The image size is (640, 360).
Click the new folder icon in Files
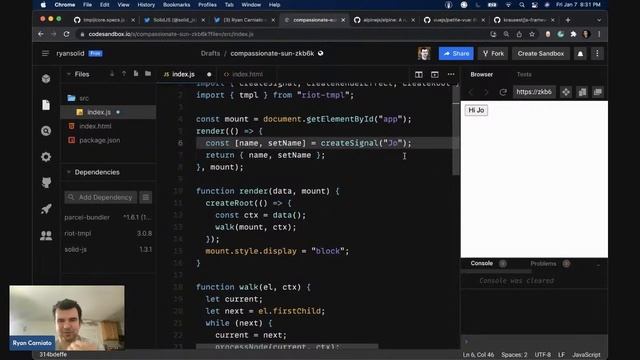[x=148, y=74]
